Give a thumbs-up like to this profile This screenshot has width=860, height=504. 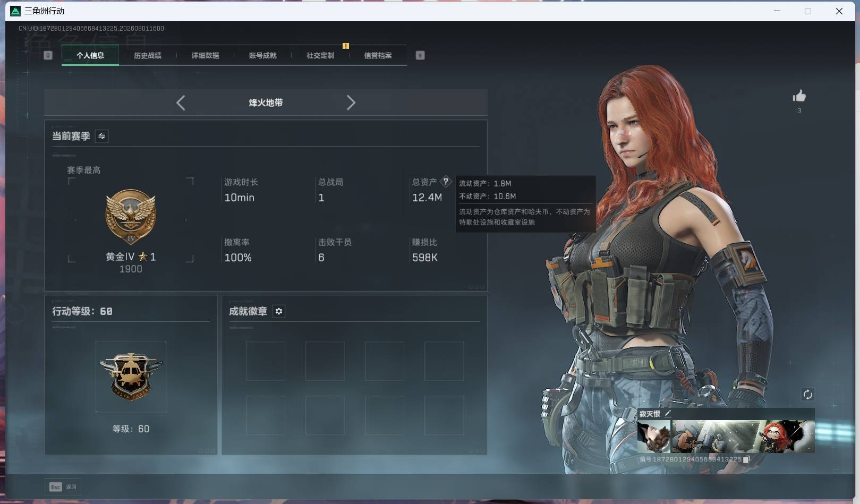[799, 96]
